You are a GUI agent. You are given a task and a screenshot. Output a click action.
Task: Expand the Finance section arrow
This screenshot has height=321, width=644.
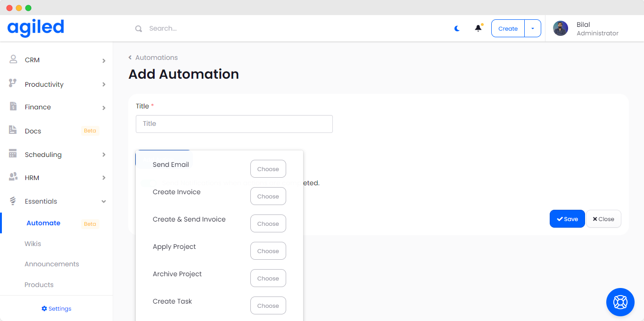104,107
